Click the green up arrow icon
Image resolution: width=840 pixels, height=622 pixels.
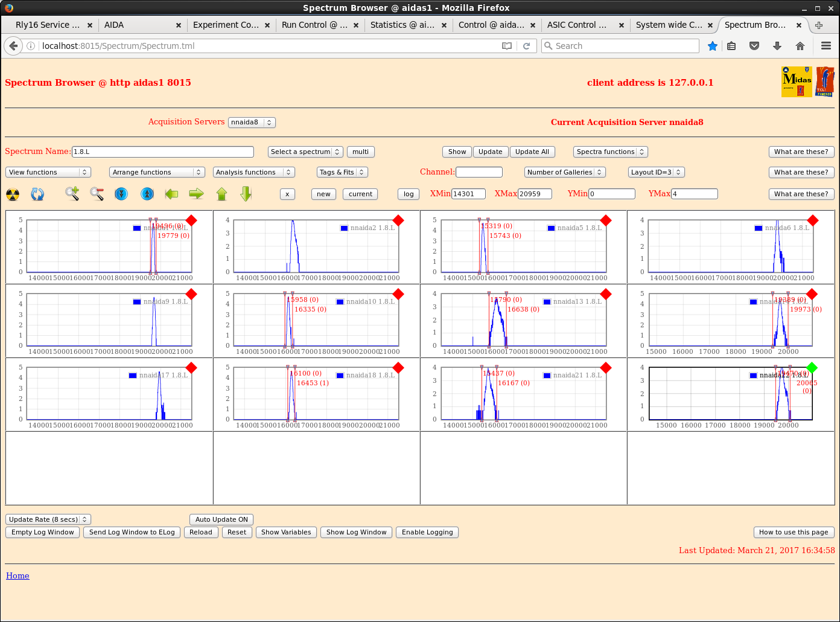tap(221, 194)
